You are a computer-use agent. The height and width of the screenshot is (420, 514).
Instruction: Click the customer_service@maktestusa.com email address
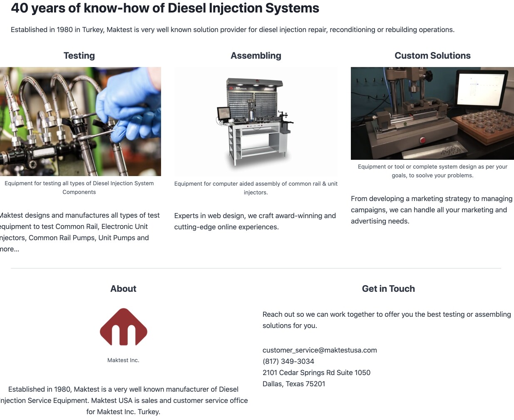click(x=320, y=350)
